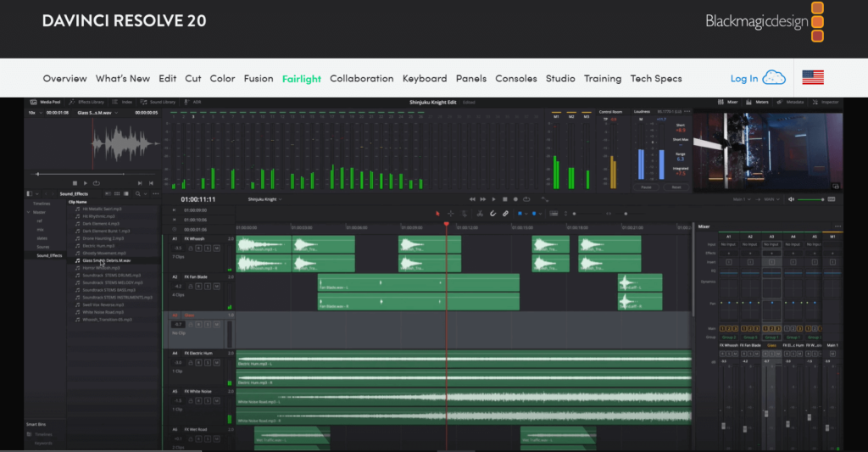Select the razor scissors tool
The height and width of the screenshot is (452, 868).
coord(480,213)
